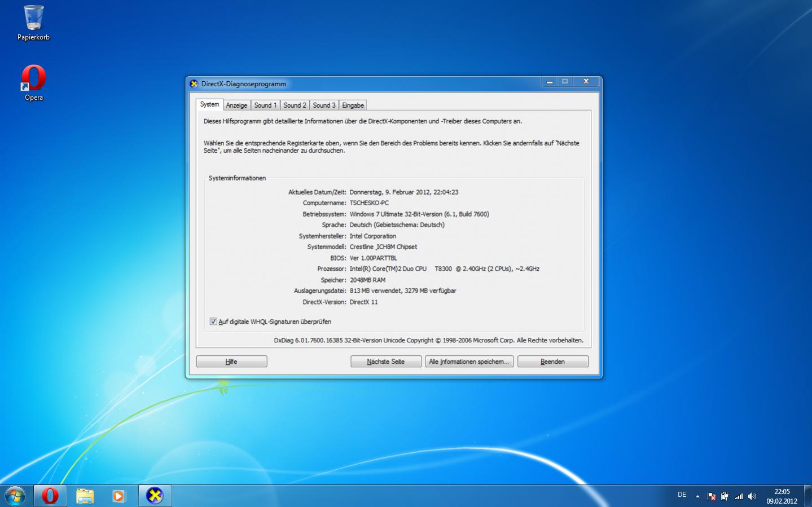Click the DxDiag 6.01.7600.16385 copyright line
The width and height of the screenshot is (812, 507).
[x=428, y=341]
